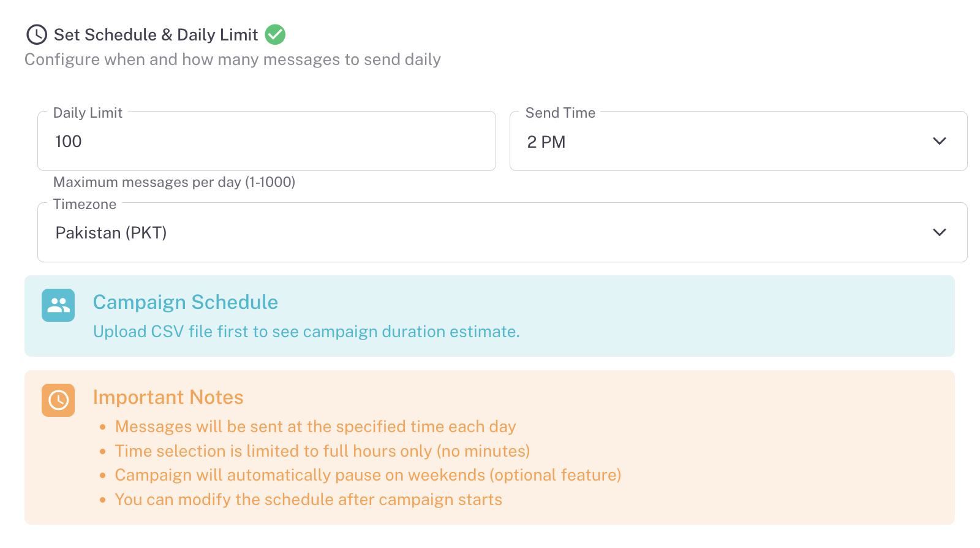Focus the Daily Limit field showing 100
Viewport: 980px width, 548px height.
pos(266,142)
